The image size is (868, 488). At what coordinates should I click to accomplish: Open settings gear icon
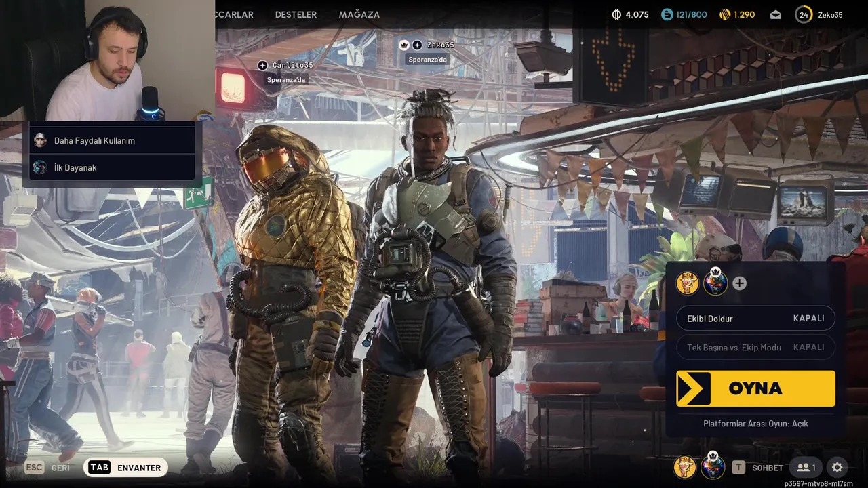click(x=837, y=468)
